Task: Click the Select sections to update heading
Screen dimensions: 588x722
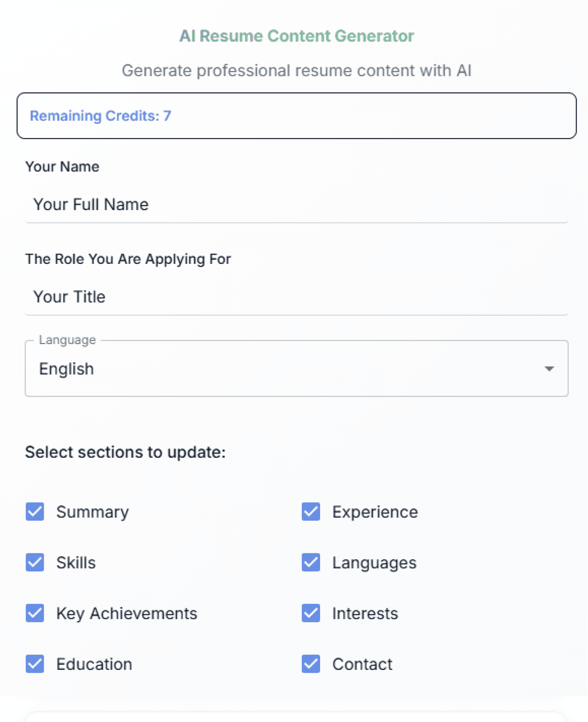Action: [125, 452]
